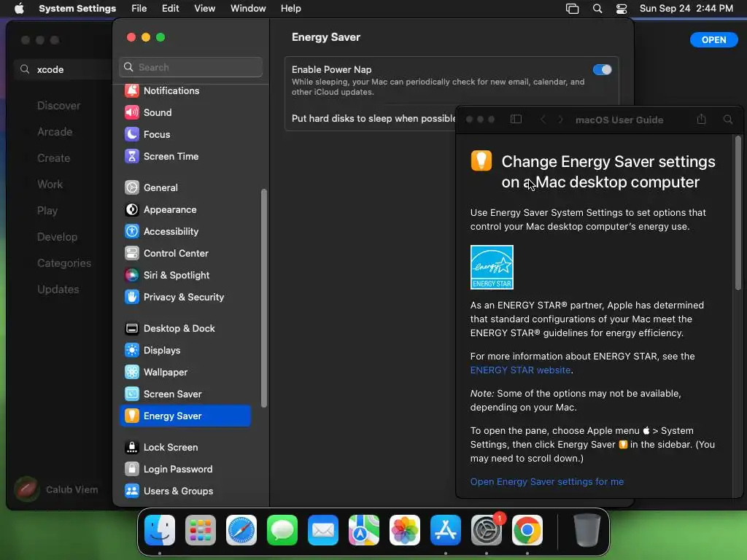Click the System Settings Search field
747x560 pixels.
click(x=190, y=67)
